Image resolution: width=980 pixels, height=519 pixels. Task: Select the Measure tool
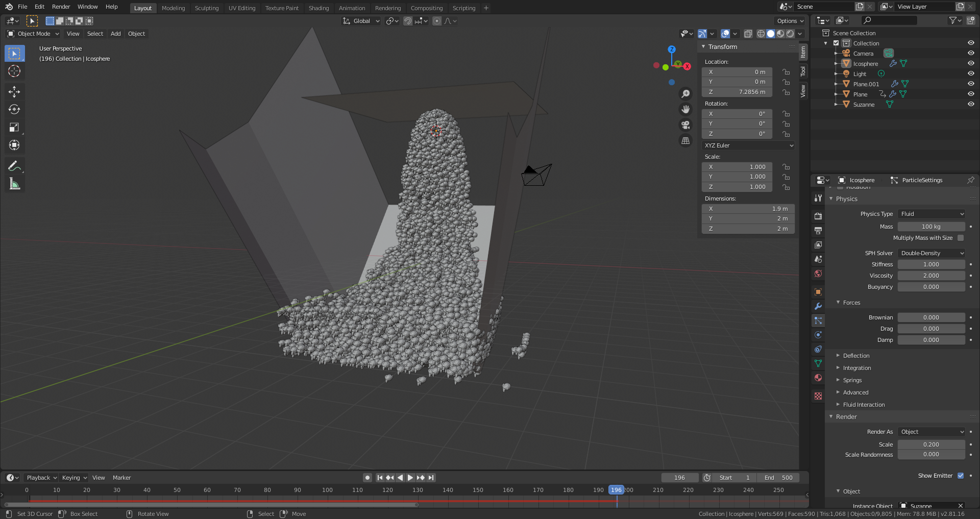[14, 184]
